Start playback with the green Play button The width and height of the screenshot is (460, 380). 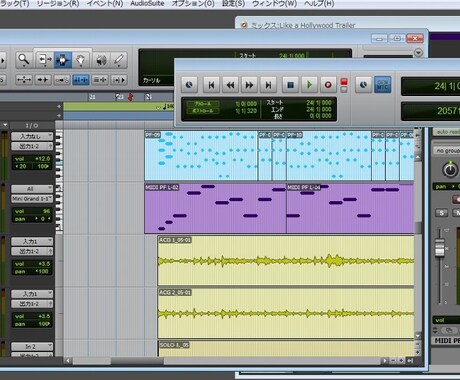(x=309, y=85)
